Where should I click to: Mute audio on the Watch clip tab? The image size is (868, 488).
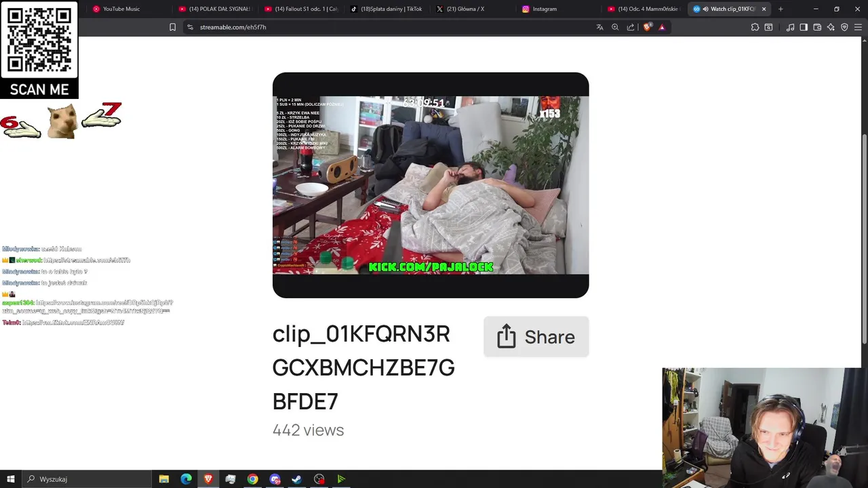coord(705,9)
